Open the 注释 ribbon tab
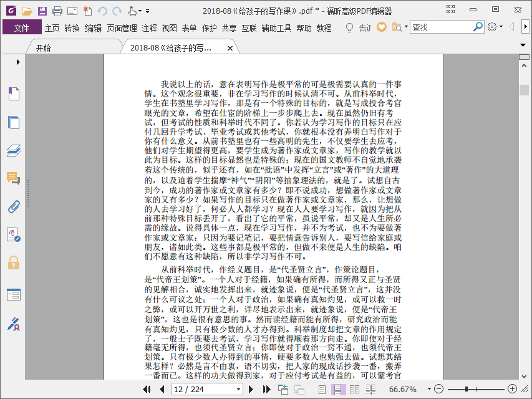 click(x=149, y=28)
